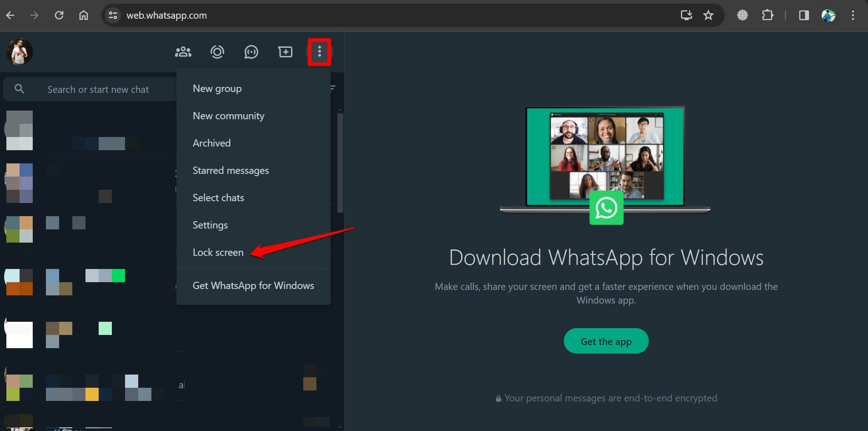Click the end-to-end encrypted notice text
The height and width of the screenshot is (431, 868).
[x=606, y=398]
